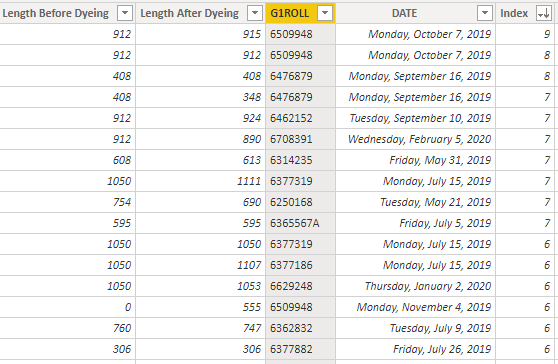Select the Length Before Dyeing header

(x=67, y=14)
